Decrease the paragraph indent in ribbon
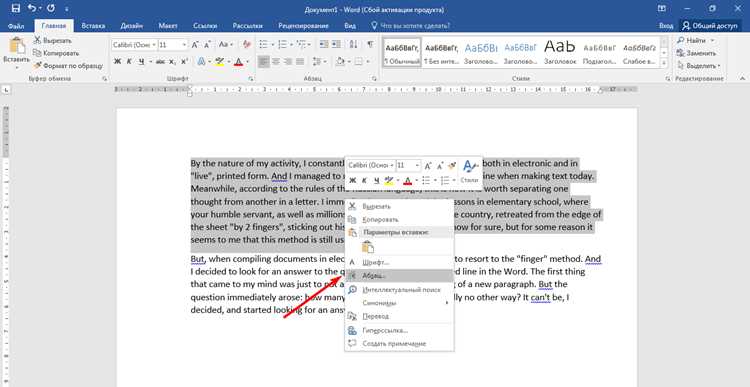This screenshot has width=750, height=387. (x=324, y=44)
